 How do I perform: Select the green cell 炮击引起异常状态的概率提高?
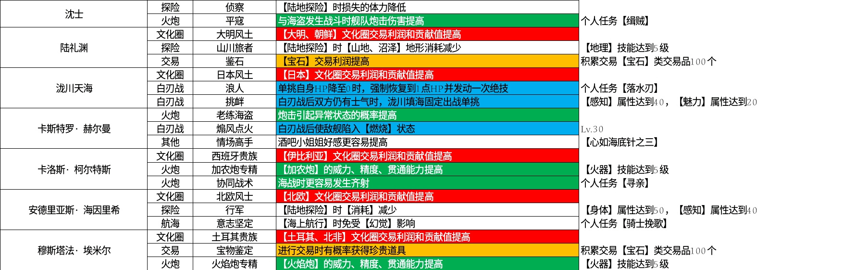(427, 115)
